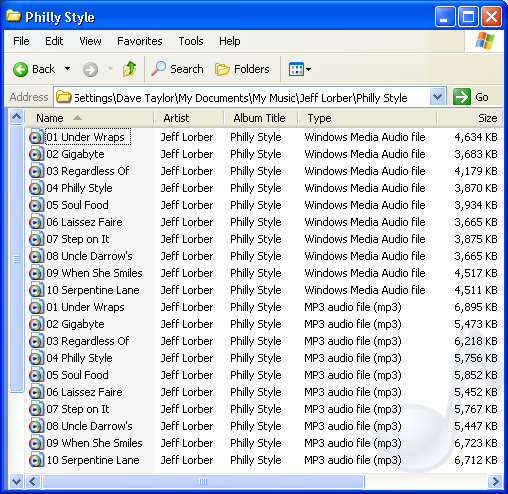Go back with the green Back arrow

[20, 70]
